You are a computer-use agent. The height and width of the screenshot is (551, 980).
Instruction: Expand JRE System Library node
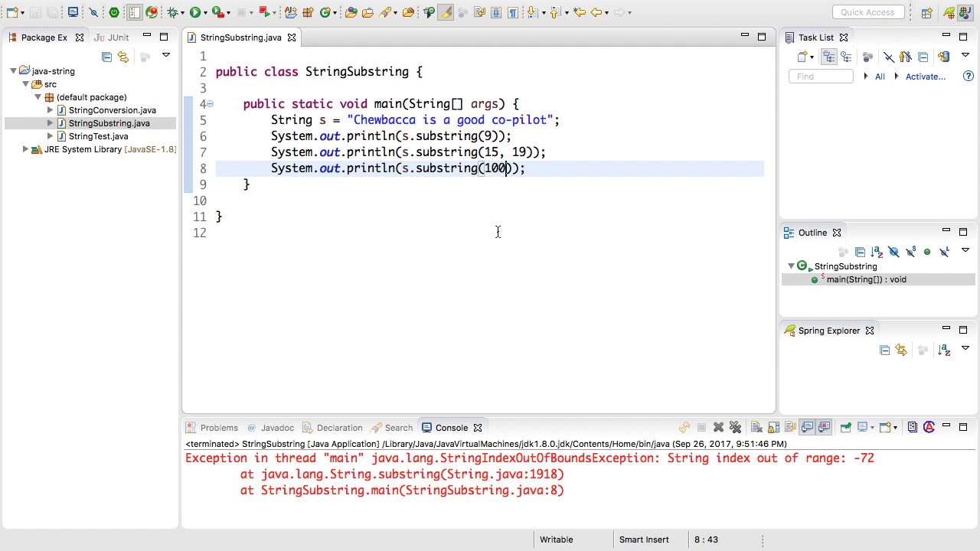coord(25,149)
